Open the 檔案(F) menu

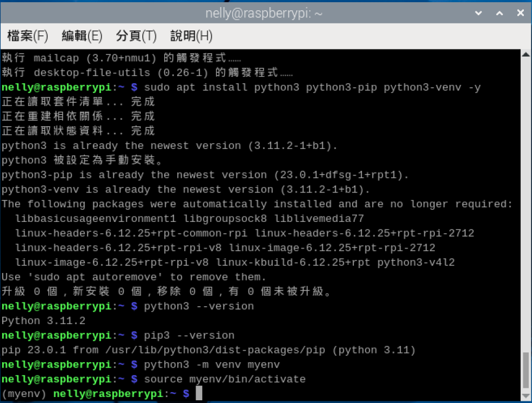coord(28,36)
